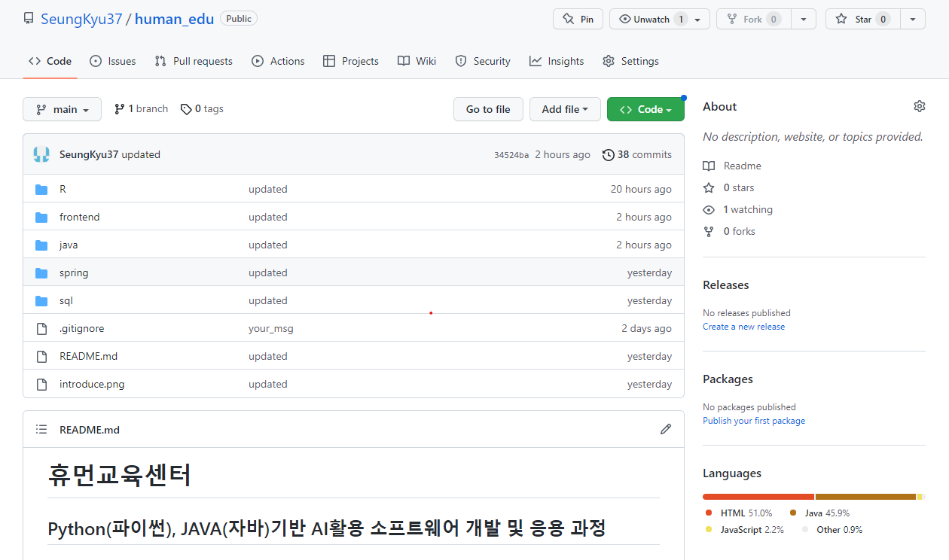Open the Actions tab
This screenshot has height=560, width=949.
pyautogui.click(x=278, y=61)
